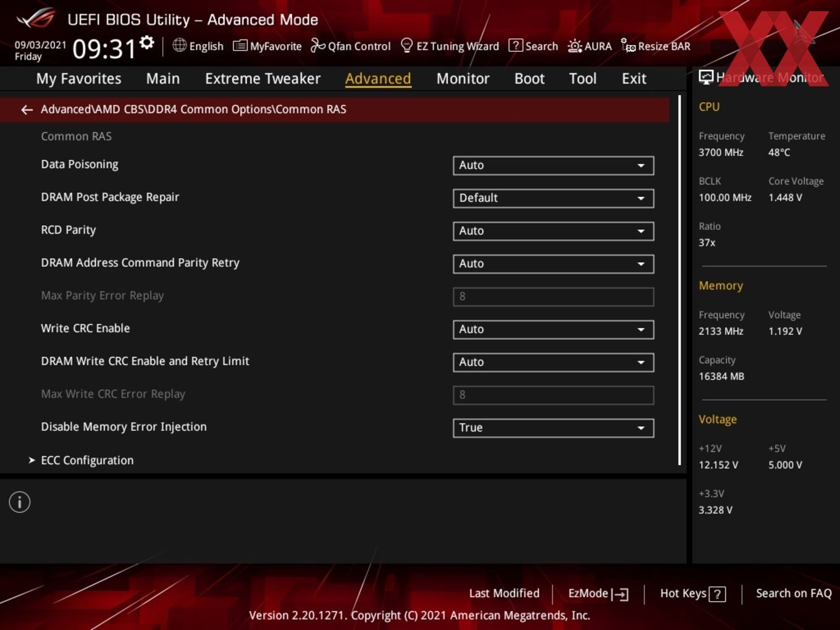Click the memory capacity value '16384 MB'

click(x=721, y=376)
